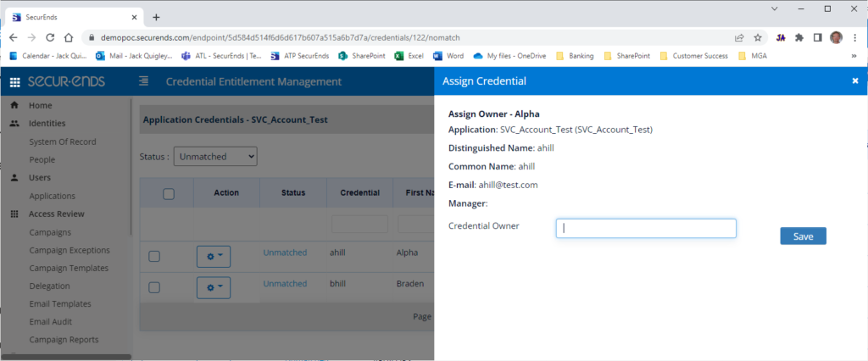Viewport: 868px width, 361px height.
Task: Click Unmatched status link for ahill
Action: (x=285, y=253)
